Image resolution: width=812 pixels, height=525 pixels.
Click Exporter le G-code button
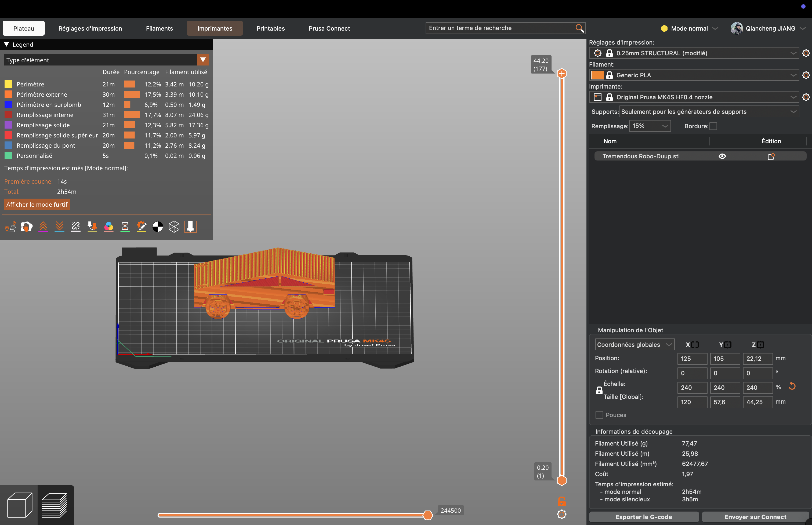pos(644,517)
